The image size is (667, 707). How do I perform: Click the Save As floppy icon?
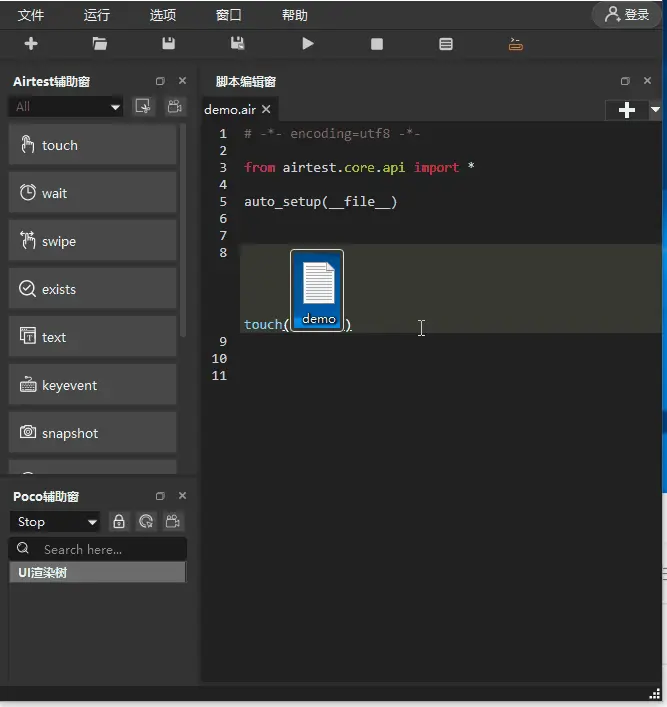238,44
